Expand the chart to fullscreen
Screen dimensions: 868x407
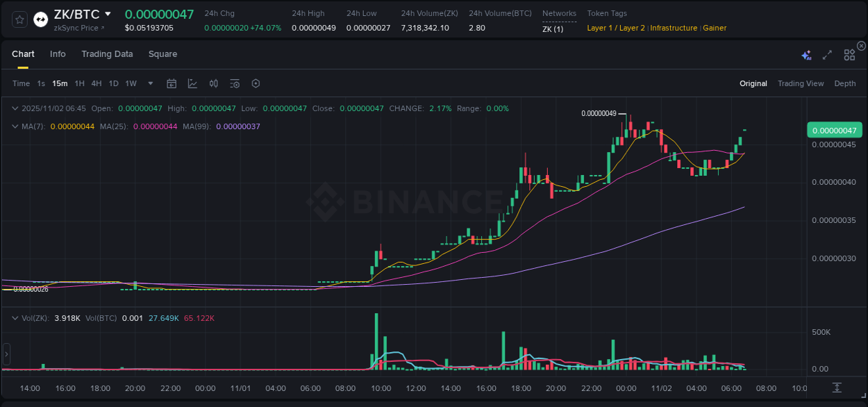826,55
